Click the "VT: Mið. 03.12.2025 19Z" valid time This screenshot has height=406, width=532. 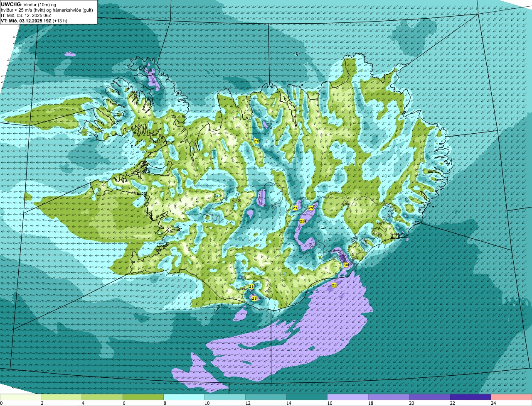click(x=26, y=20)
